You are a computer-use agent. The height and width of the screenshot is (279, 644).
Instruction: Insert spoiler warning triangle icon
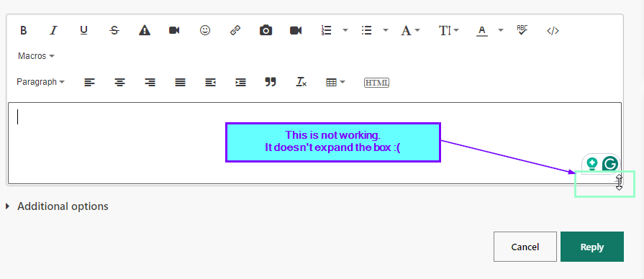point(145,30)
